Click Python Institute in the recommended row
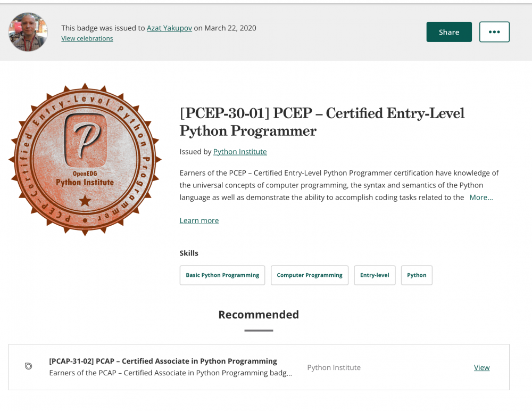Viewport: 532px width, 411px height. [x=334, y=367]
